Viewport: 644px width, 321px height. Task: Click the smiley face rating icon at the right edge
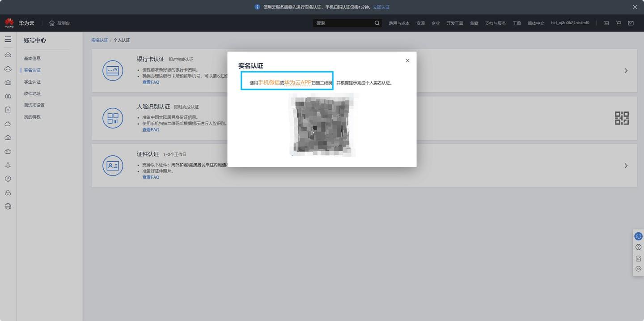pyautogui.click(x=639, y=269)
